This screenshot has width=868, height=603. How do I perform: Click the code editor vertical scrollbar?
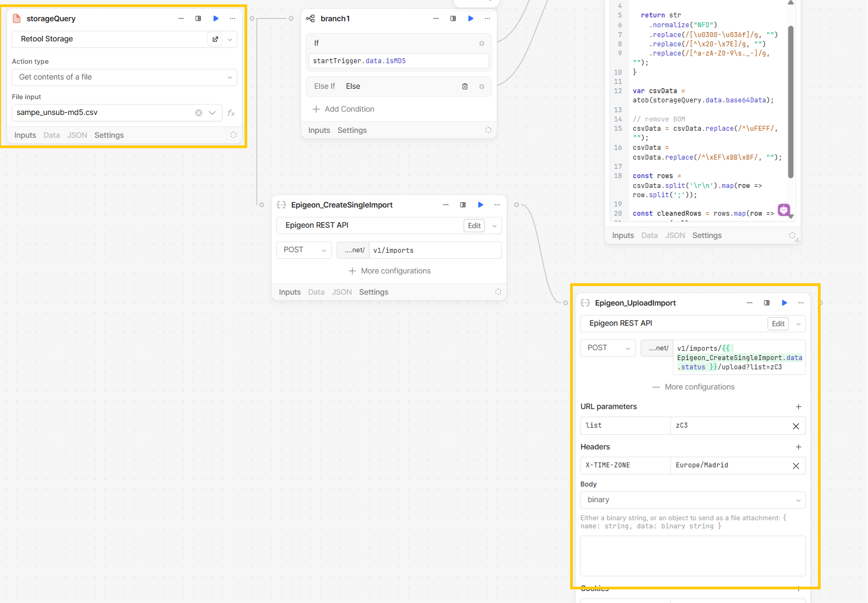(791, 102)
